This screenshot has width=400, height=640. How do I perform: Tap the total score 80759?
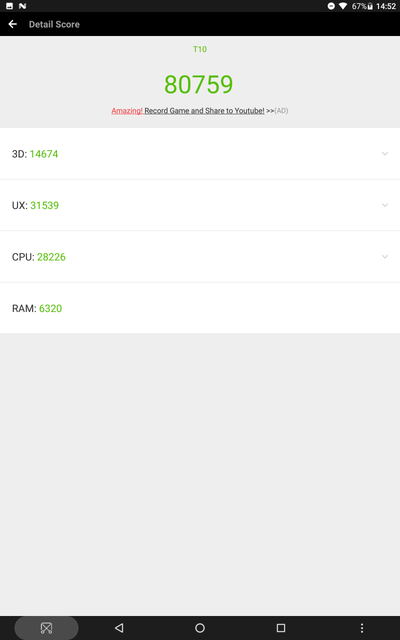(199, 84)
